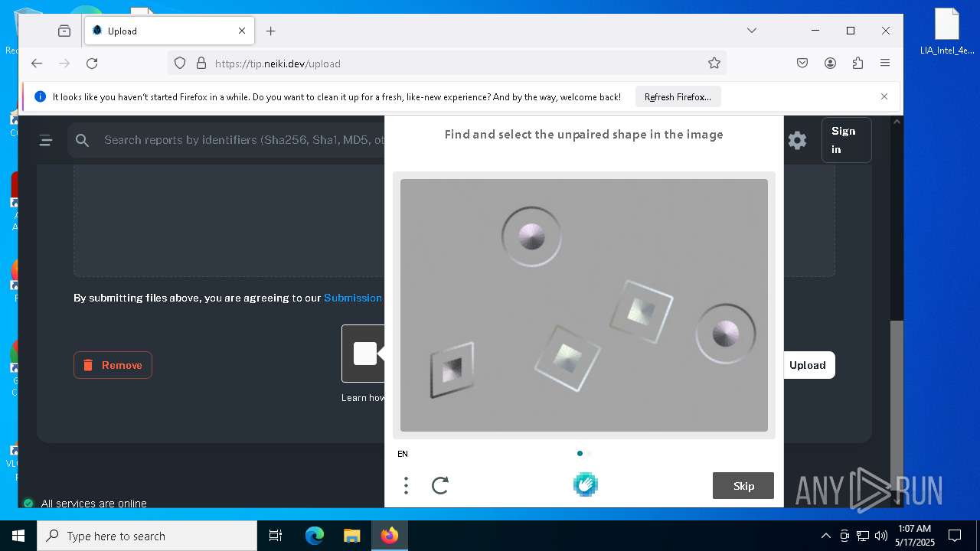Bookmark this page with the star
Screen dimensions: 980x551
click(x=714, y=64)
